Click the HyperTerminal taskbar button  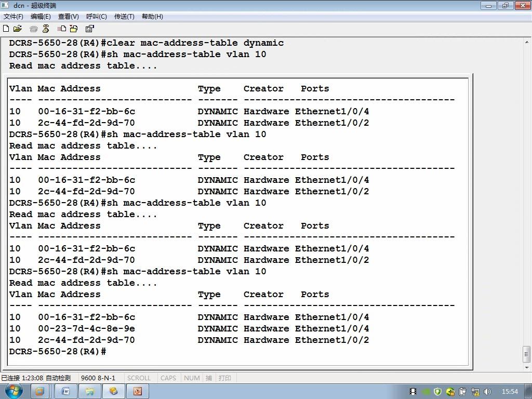coord(113,392)
